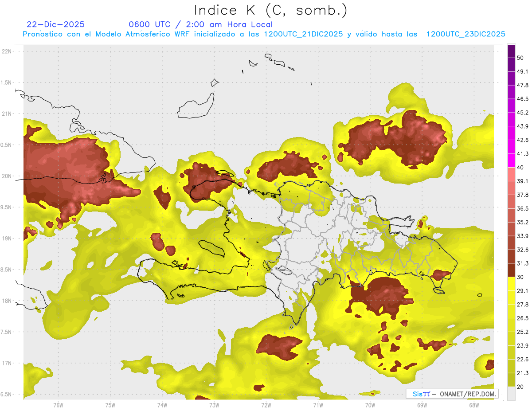The height and width of the screenshot is (411, 532).
Task: Click the '41.3' colorbar value
Action: coord(523,154)
